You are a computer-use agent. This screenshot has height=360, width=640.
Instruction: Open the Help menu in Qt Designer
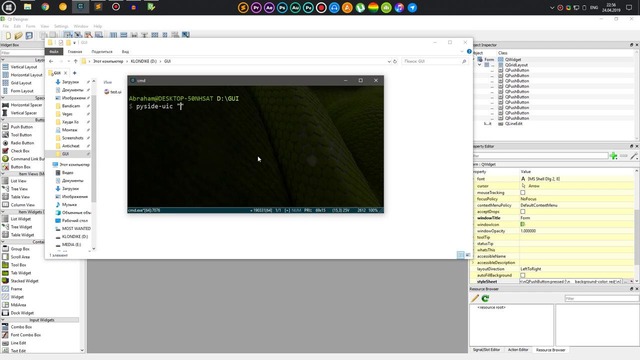[98, 26]
